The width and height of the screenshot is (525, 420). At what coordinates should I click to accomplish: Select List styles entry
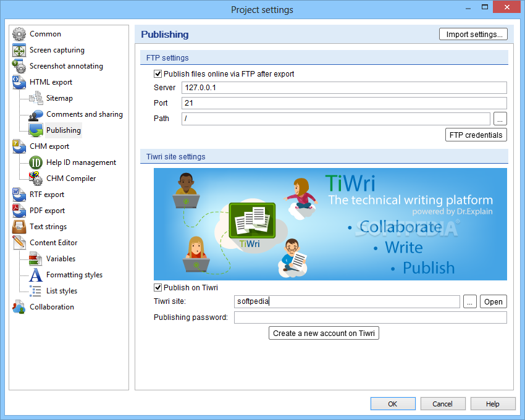(x=62, y=291)
